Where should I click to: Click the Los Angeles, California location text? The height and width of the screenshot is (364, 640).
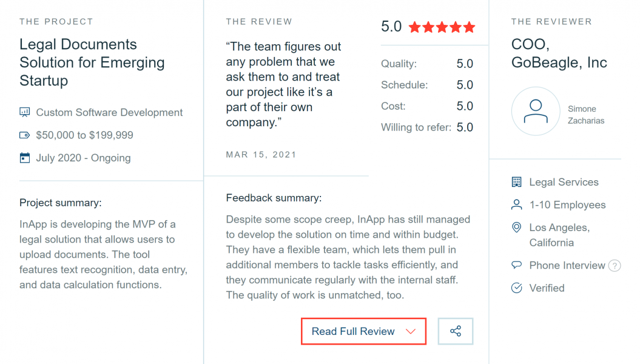click(x=559, y=235)
